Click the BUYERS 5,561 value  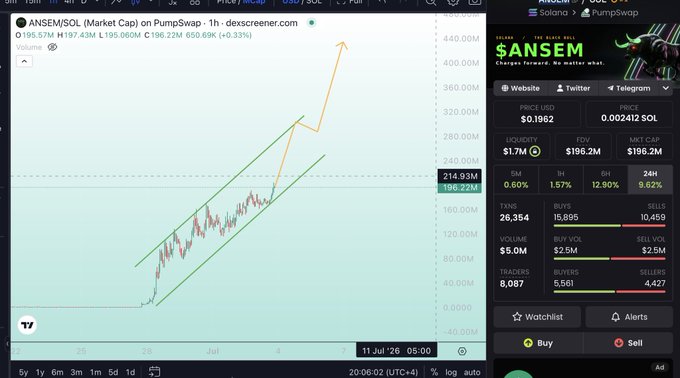[x=563, y=284]
